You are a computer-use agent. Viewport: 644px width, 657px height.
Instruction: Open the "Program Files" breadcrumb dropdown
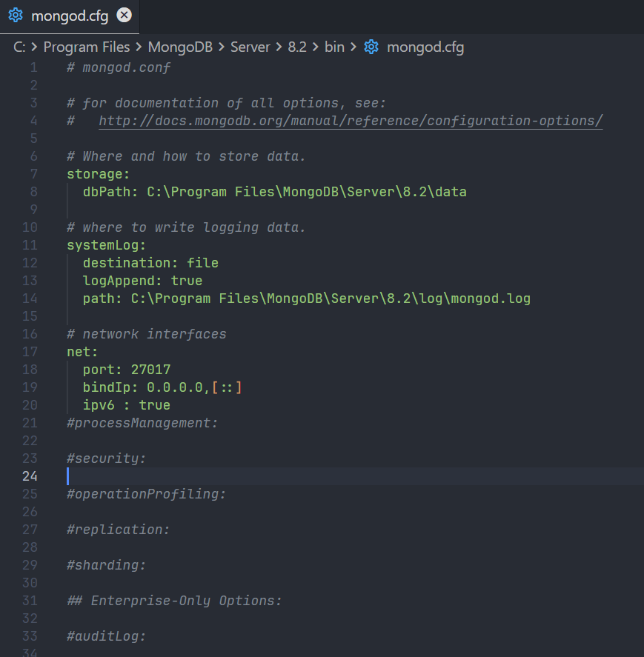(x=87, y=47)
